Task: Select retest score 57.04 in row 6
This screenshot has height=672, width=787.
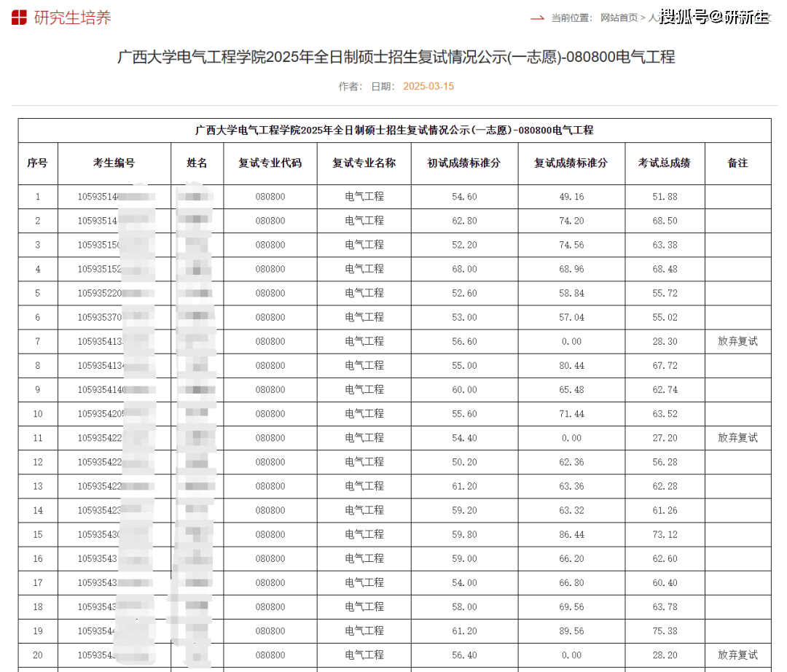Action: tap(572, 317)
